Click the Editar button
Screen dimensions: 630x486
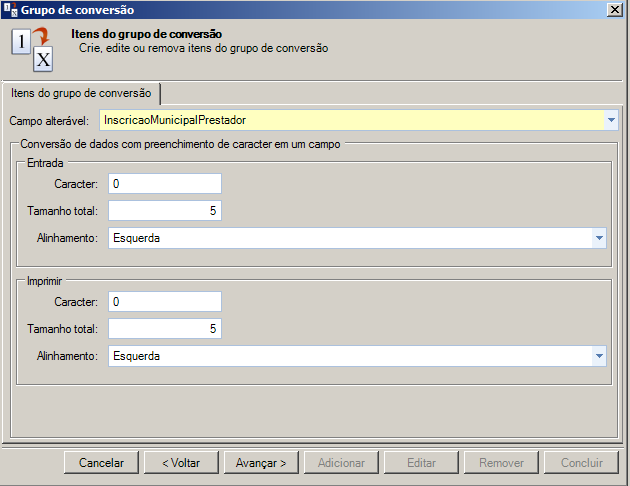(421, 463)
